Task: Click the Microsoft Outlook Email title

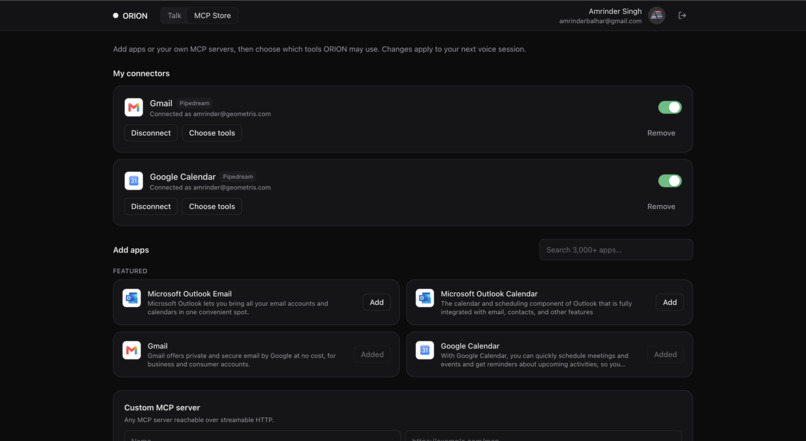Action: tap(190, 294)
